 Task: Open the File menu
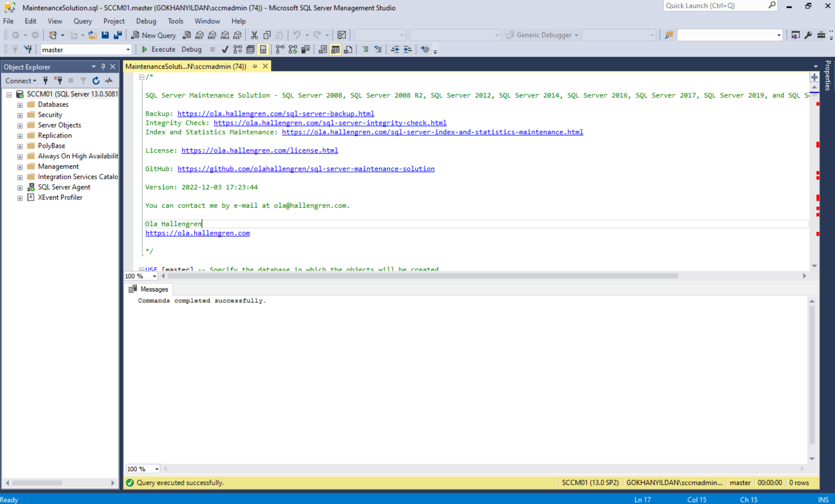click(8, 21)
